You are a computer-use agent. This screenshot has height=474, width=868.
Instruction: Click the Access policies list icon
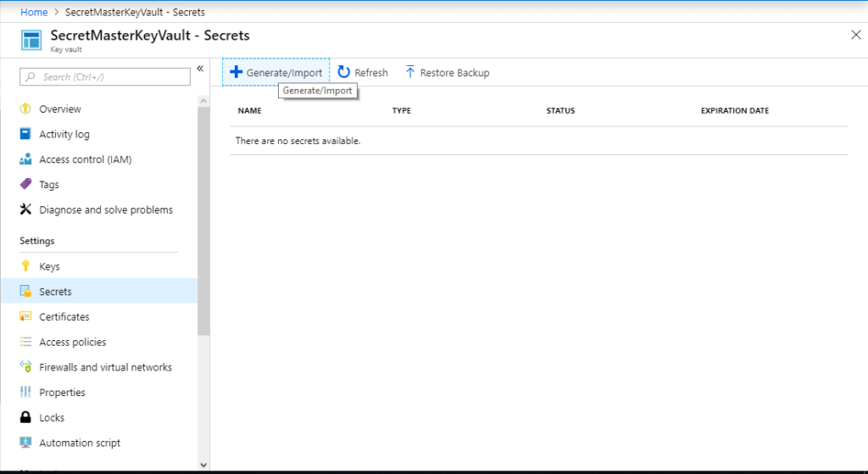25,342
